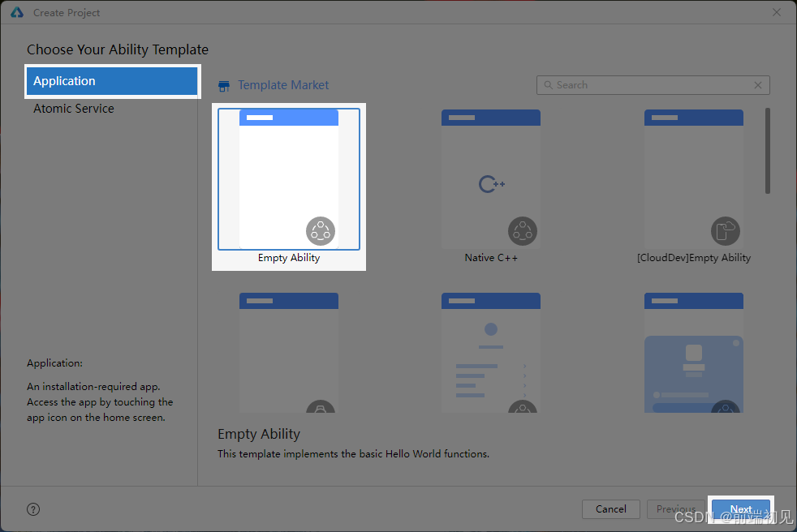Click the template list vertical scrollbar
The image size is (797, 532).
click(767, 151)
